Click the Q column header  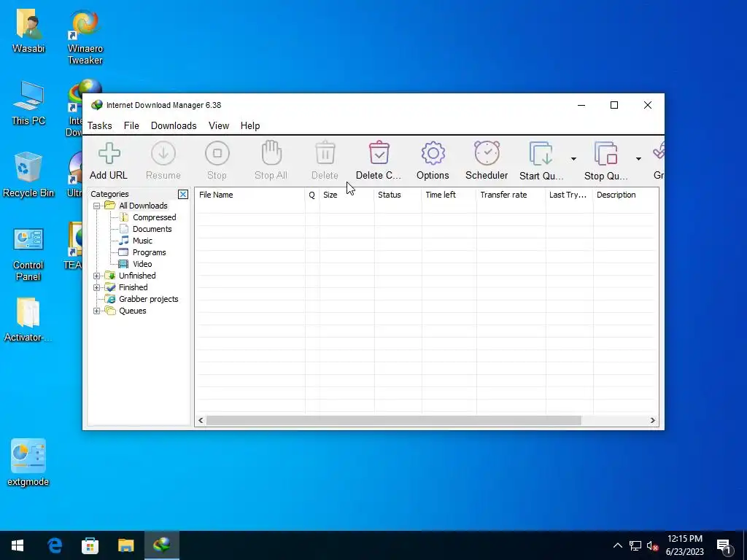tap(312, 195)
